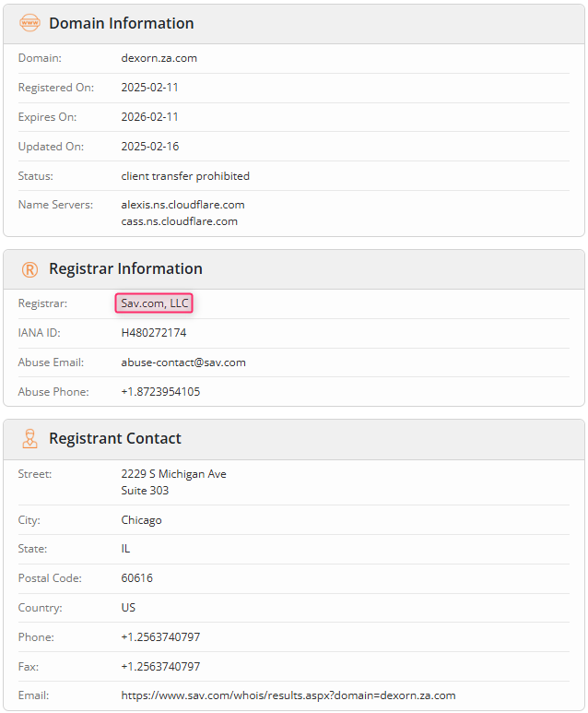Click the Registrant Contact heading
588x713 pixels.
pyautogui.click(x=115, y=438)
